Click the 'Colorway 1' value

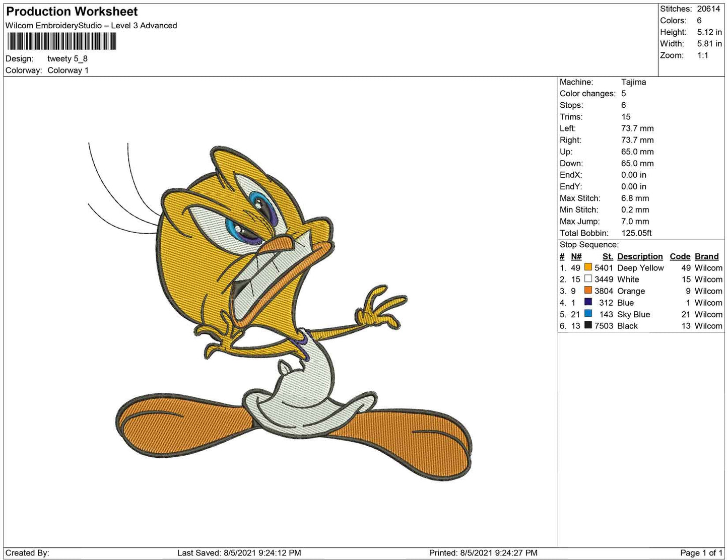click(68, 71)
